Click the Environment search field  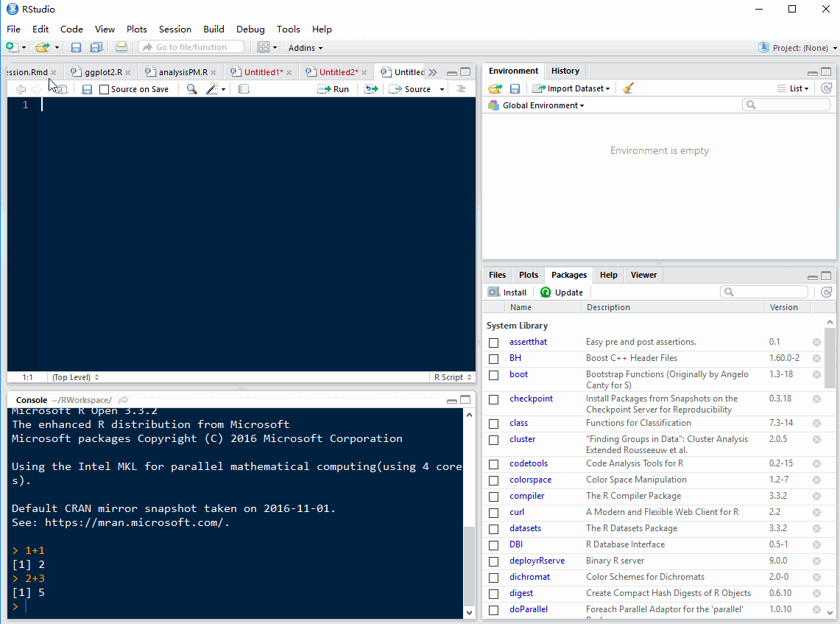786,105
